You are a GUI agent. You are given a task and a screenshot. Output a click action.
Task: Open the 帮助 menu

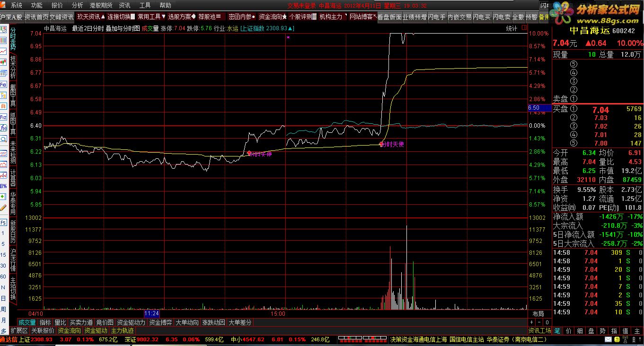pos(166,5)
